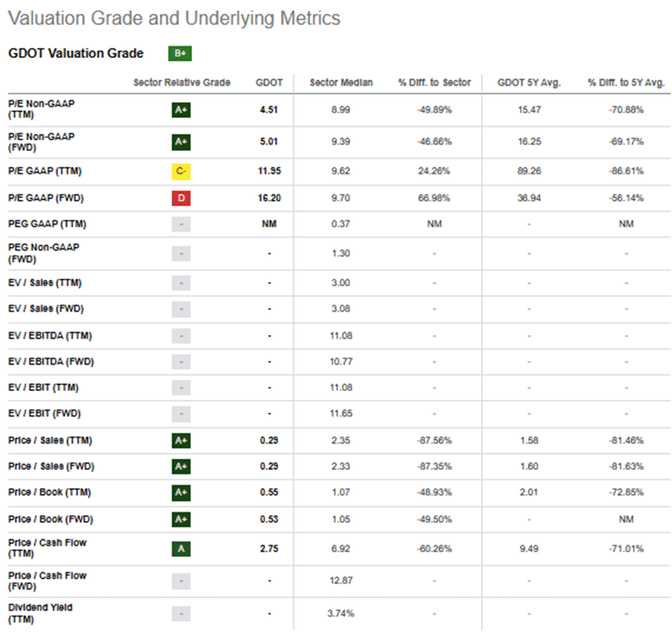Click the D grade badge for P/E GAAP (FWD)

(182, 198)
